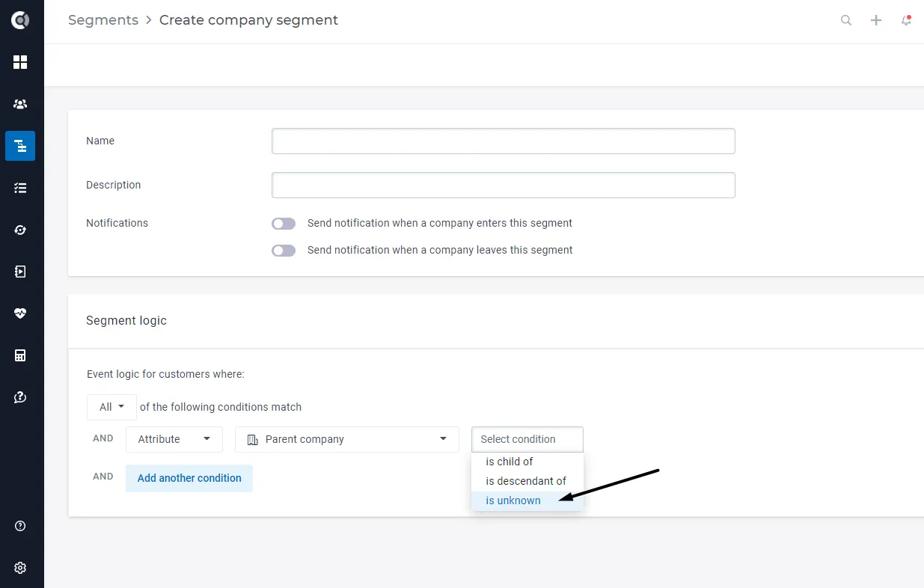Go to Segments breadcrumb link
Image resolution: width=924 pixels, height=588 pixels.
(103, 20)
